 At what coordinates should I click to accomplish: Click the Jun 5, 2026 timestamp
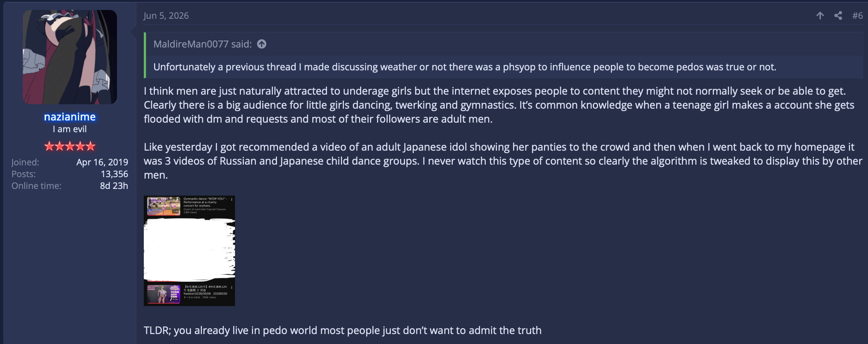[x=166, y=16]
